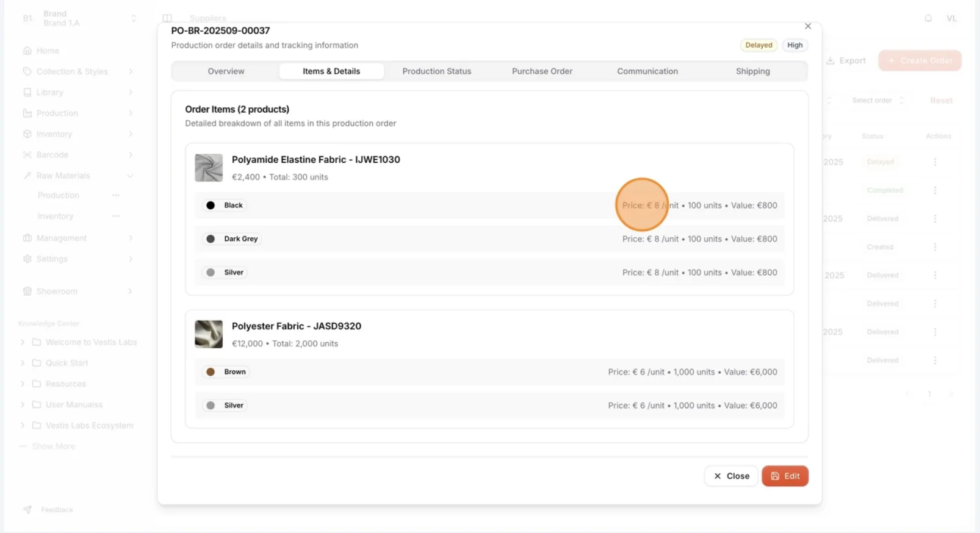This screenshot has height=533, width=980.
Task: Open the three-dot actions menu for the Delayed row
Action: pos(935,162)
